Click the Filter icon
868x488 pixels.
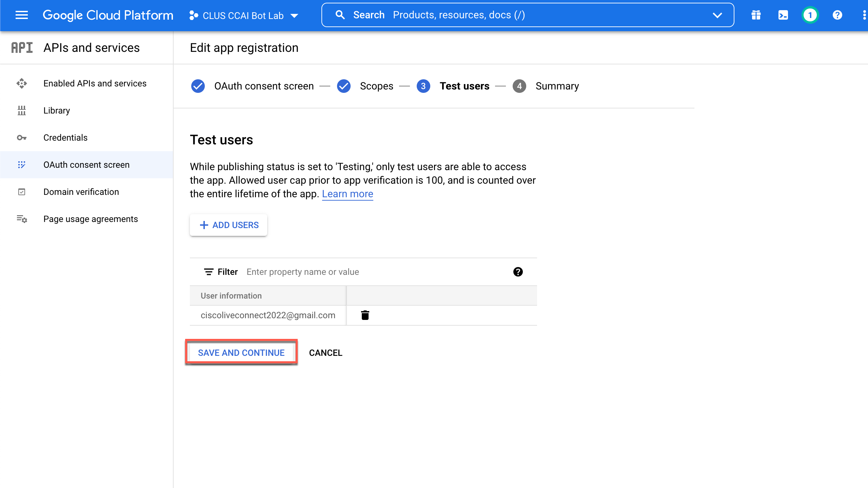click(209, 272)
